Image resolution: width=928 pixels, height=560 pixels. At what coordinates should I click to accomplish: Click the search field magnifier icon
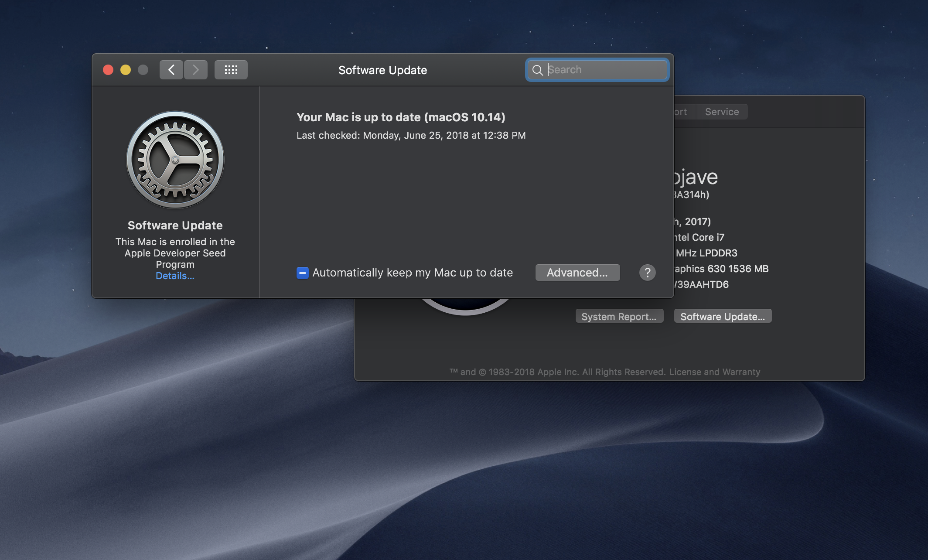pos(538,69)
